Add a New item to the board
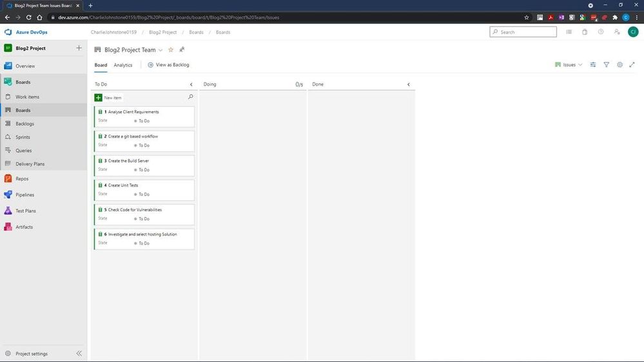 108,98
